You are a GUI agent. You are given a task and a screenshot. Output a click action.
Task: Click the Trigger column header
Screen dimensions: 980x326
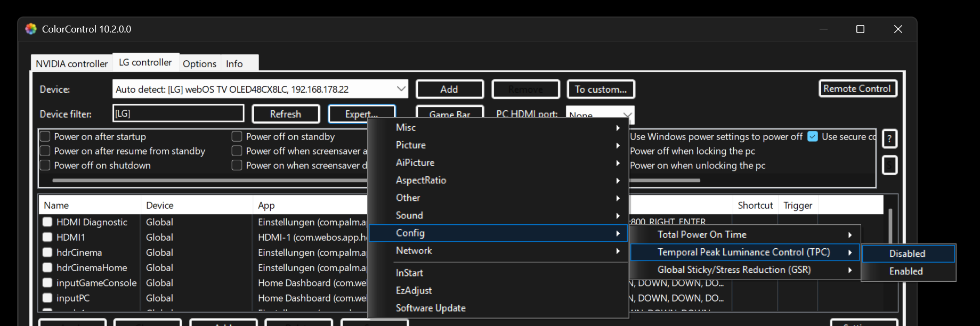[x=798, y=205]
